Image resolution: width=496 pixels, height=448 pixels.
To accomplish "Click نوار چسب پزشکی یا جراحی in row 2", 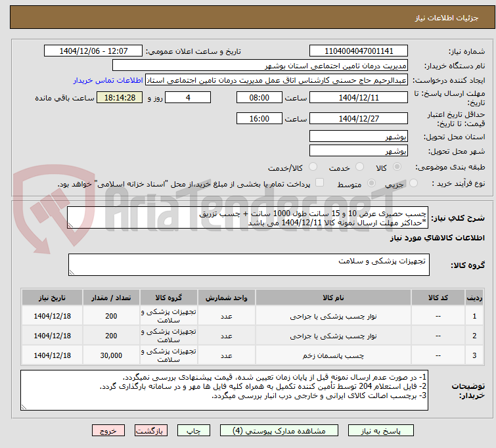I will tap(333, 336).
